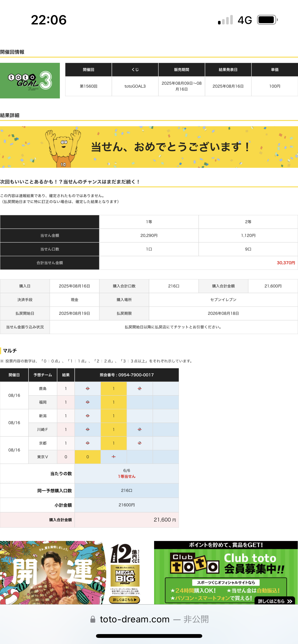Screen dimensions: 298x644
Task: Tap the home indicator bar at the bottom
Action: [149, 636]
